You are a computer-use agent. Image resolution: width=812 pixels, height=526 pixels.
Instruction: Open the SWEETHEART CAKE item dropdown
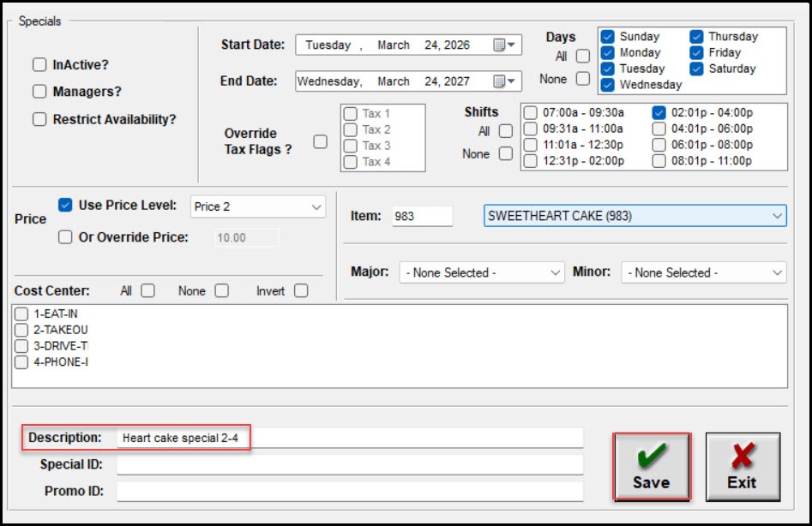point(777,216)
